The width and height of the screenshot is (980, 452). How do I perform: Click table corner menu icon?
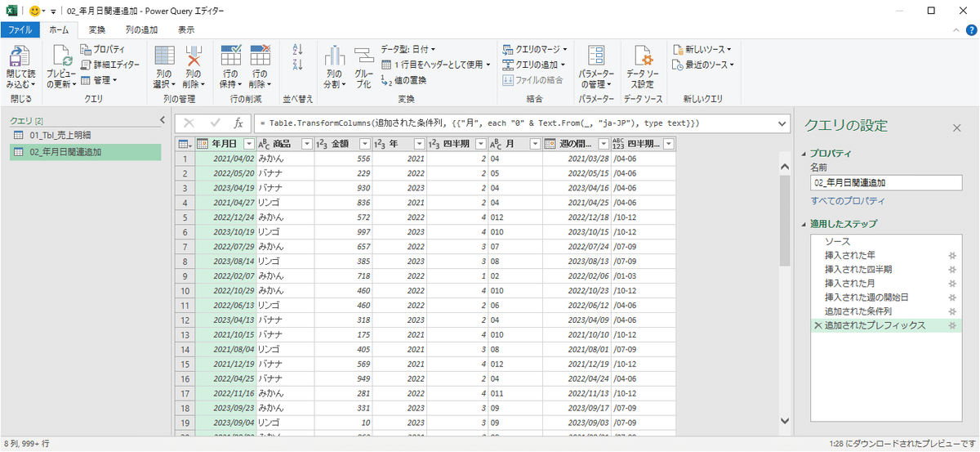(185, 144)
